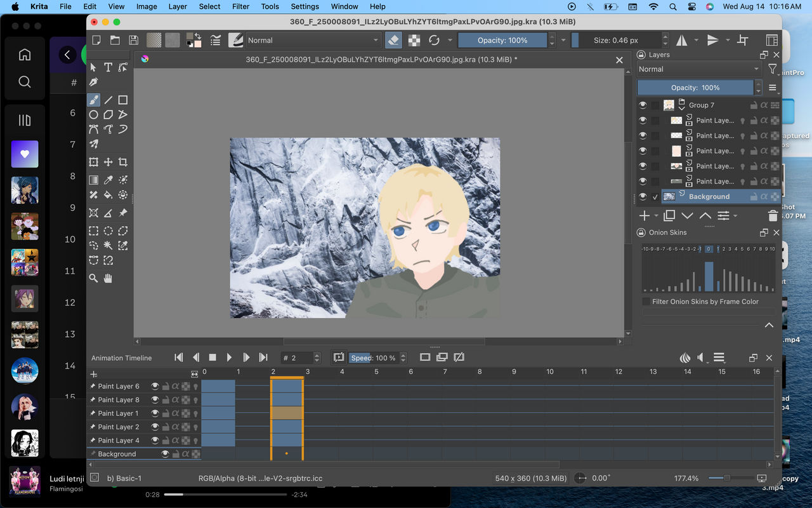Open the brush presets chooser
Screen dimensions: 812x508
235,40
